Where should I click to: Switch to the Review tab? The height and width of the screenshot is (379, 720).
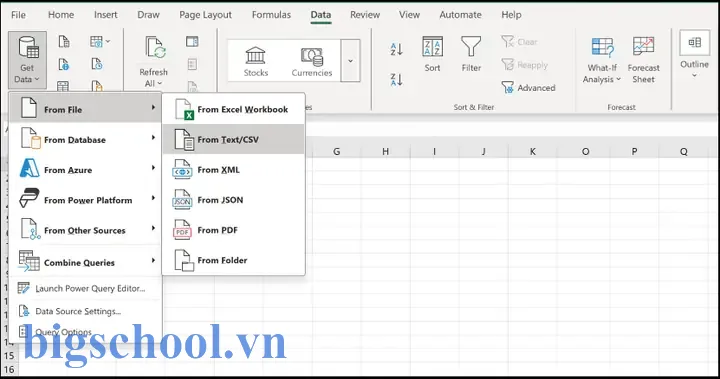365,15
